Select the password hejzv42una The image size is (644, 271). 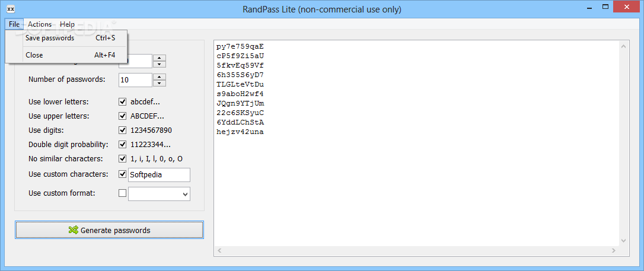(240, 132)
